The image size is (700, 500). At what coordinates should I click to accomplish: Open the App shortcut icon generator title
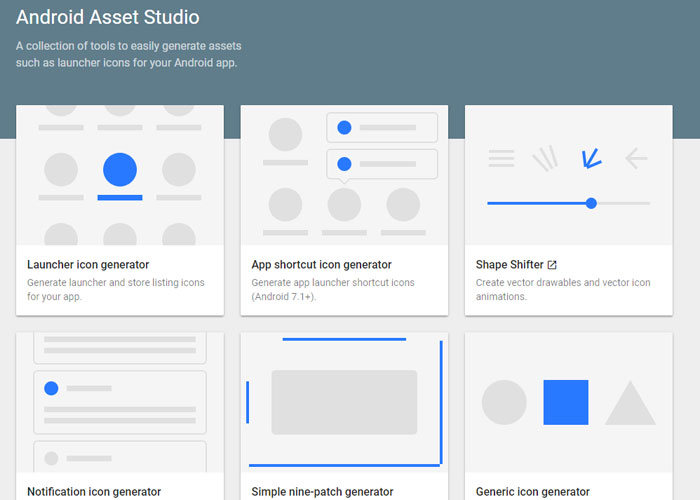tap(321, 265)
